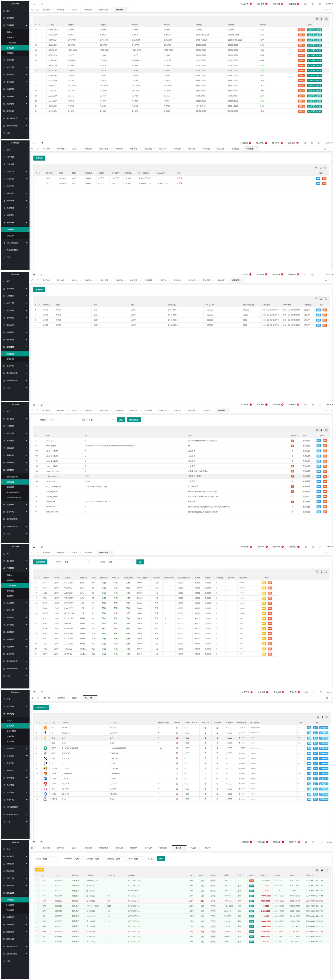Click the Ethereum logo in ETH row
Screen dimensions: 334x980
45,733
